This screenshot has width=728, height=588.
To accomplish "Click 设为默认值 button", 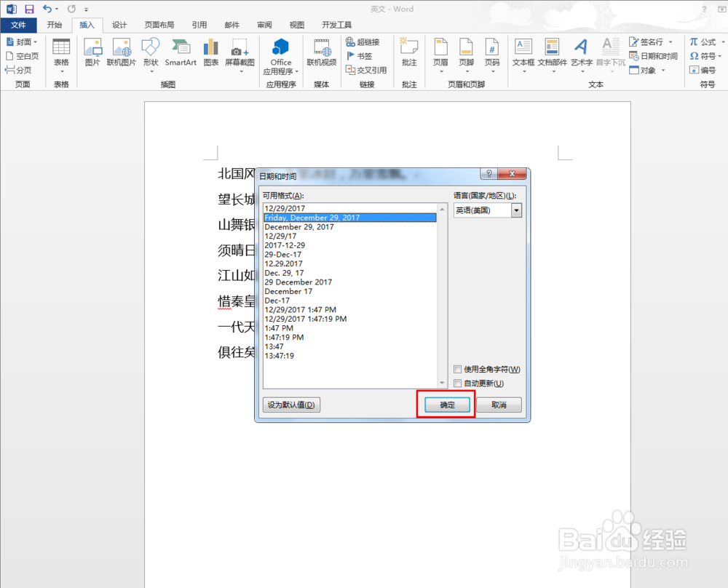I will 291,405.
